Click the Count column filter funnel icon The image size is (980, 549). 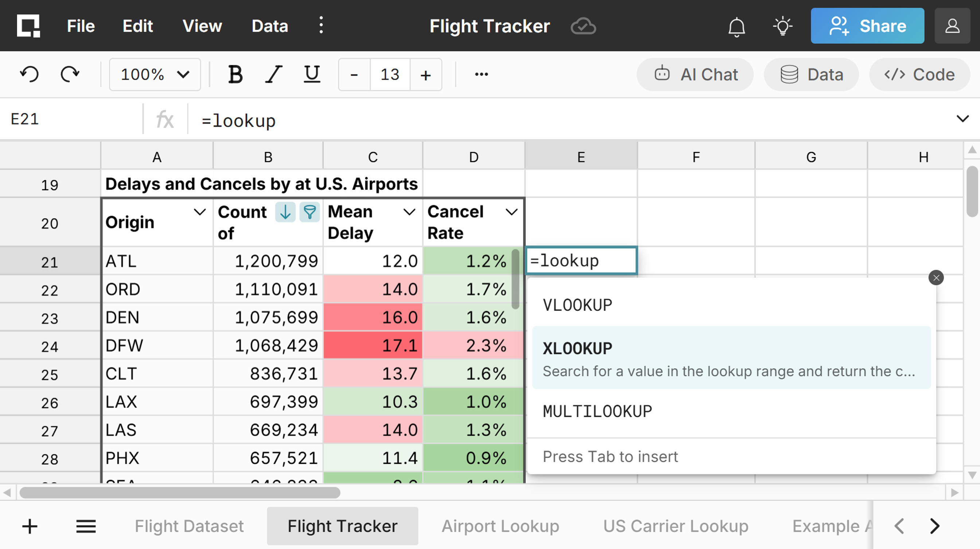click(309, 212)
